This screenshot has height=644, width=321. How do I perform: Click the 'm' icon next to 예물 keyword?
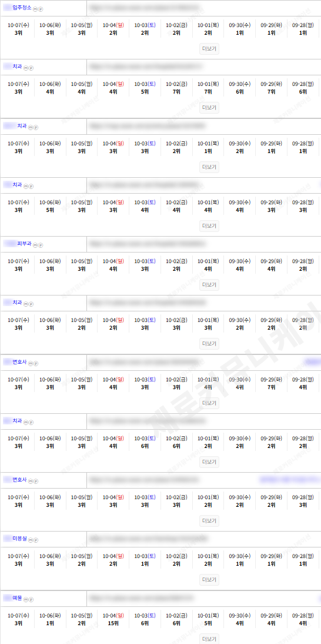pos(26,599)
